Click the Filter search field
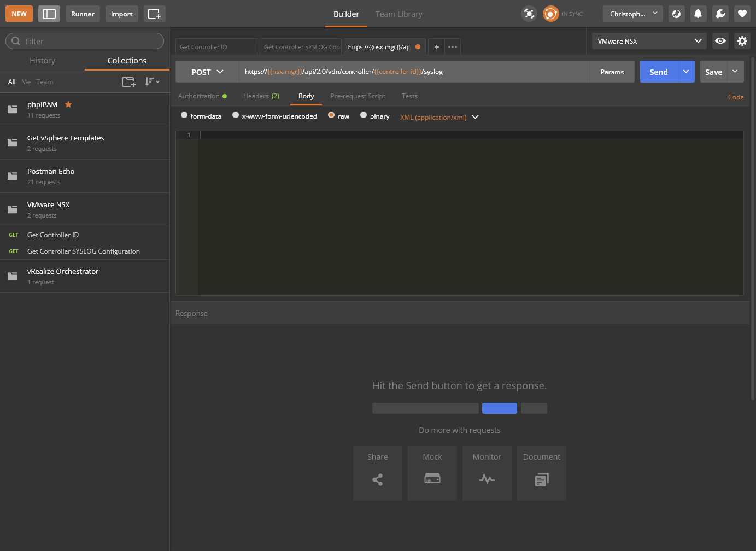Image resolution: width=756 pixels, height=551 pixels. pyautogui.click(x=85, y=41)
